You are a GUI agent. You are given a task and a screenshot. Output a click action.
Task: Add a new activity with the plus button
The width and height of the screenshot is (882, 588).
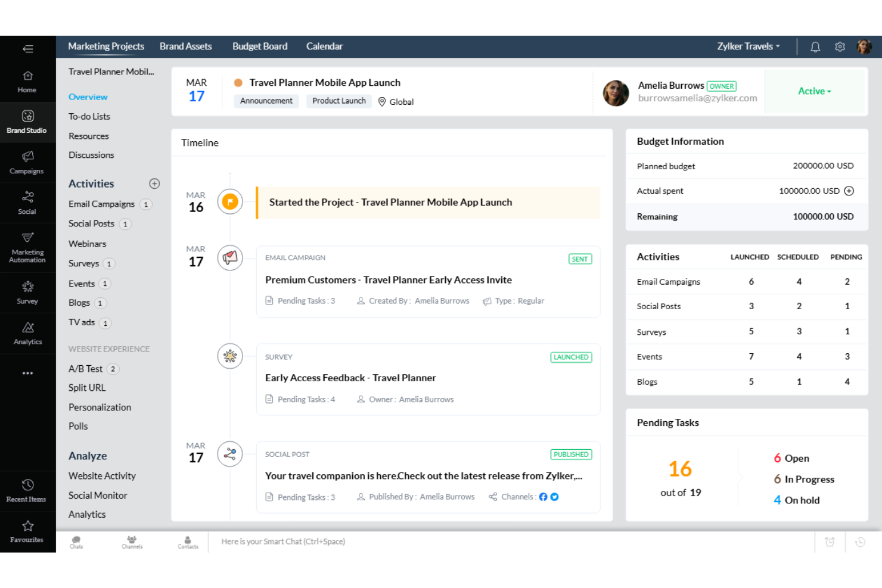coord(154,183)
